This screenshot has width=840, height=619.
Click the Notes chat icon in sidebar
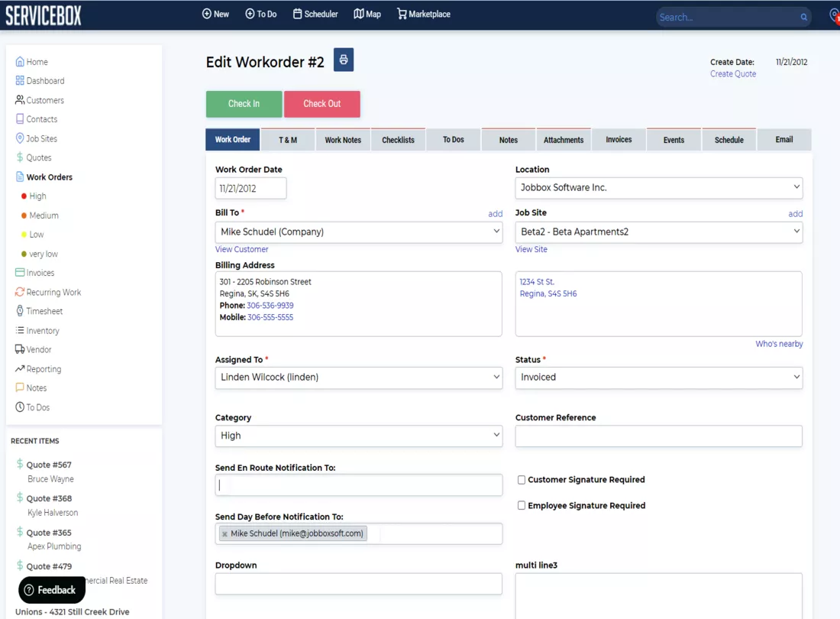pyautogui.click(x=20, y=387)
